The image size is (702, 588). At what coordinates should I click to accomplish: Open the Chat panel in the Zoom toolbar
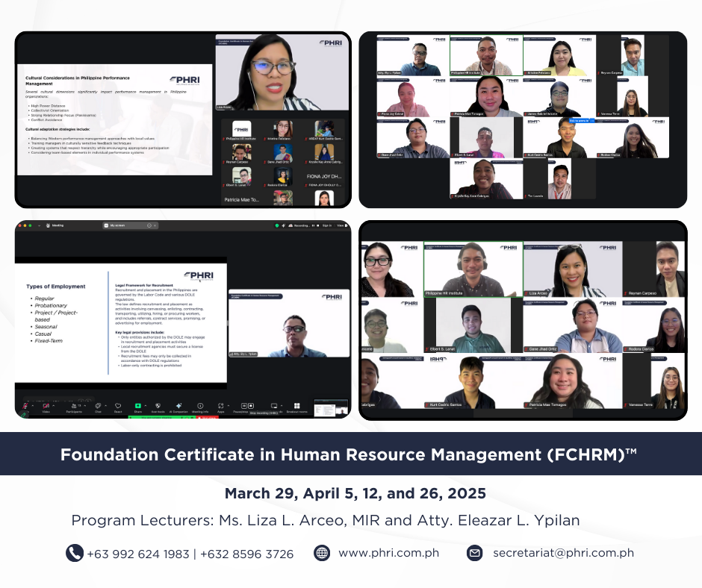tap(98, 406)
